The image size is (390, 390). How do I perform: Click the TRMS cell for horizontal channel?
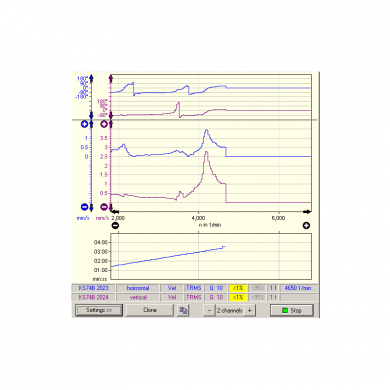tap(194, 288)
